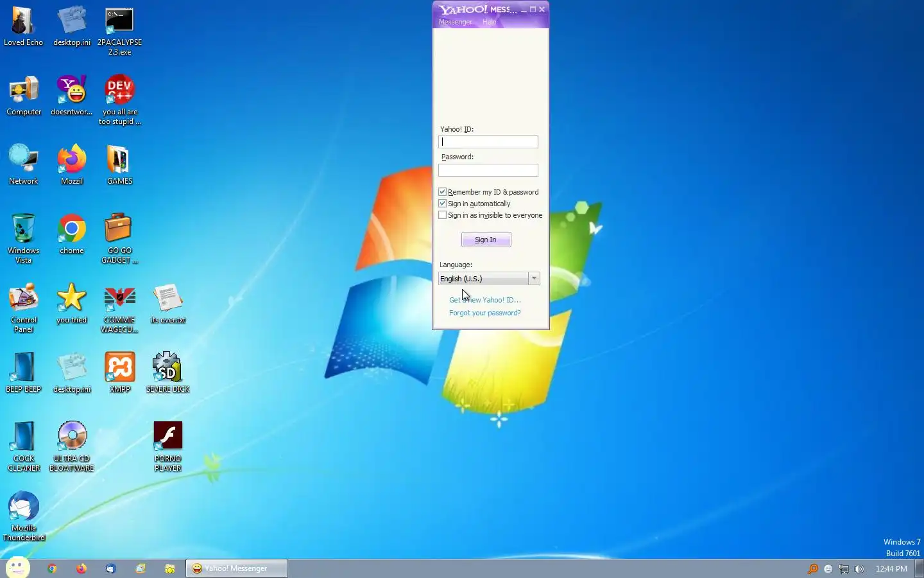924x578 pixels.
Task: Select the Network desktop icon
Action: (23, 166)
